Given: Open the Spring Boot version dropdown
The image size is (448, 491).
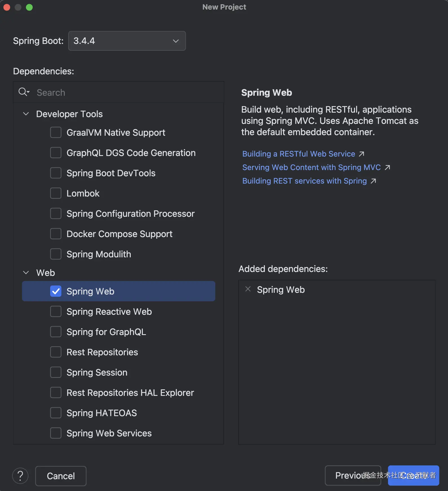Looking at the screenshot, I should (127, 41).
